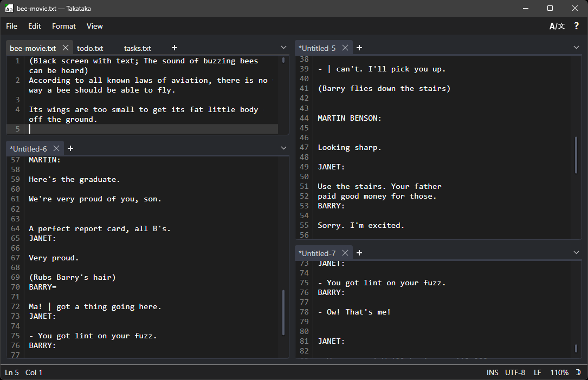This screenshot has width=588, height=380.
Task: Click the A/文 language icon
Action: pyautogui.click(x=557, y=26)
